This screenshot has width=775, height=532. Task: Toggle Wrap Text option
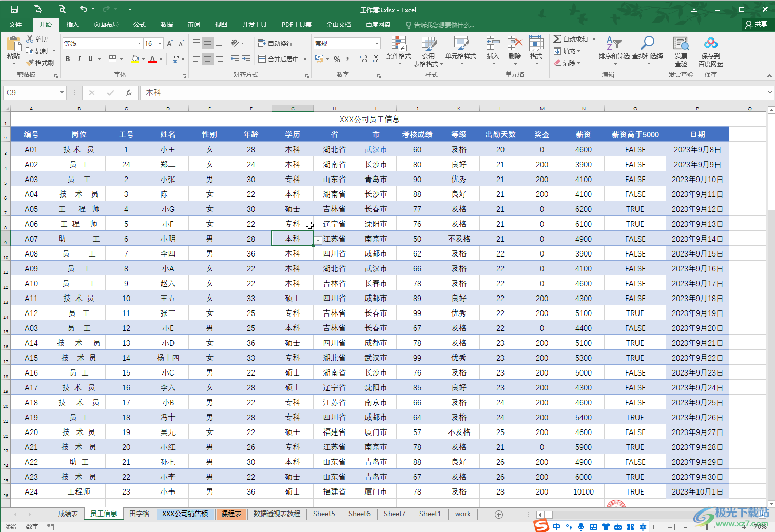[x=275, y=43]
